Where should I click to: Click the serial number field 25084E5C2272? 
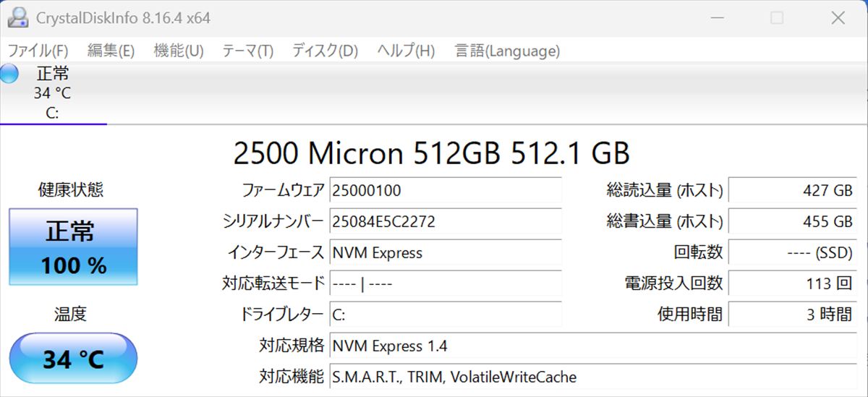(446, 221)
